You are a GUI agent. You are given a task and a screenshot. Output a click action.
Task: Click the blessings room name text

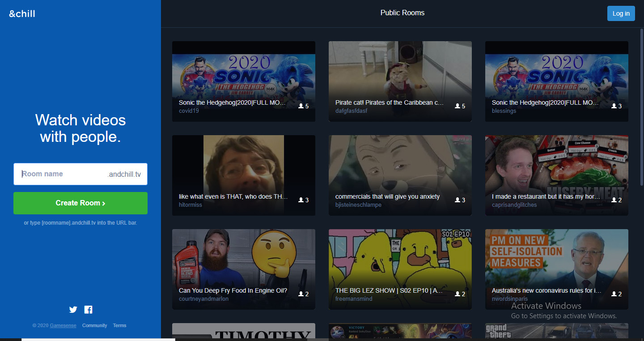coord(504,111)
